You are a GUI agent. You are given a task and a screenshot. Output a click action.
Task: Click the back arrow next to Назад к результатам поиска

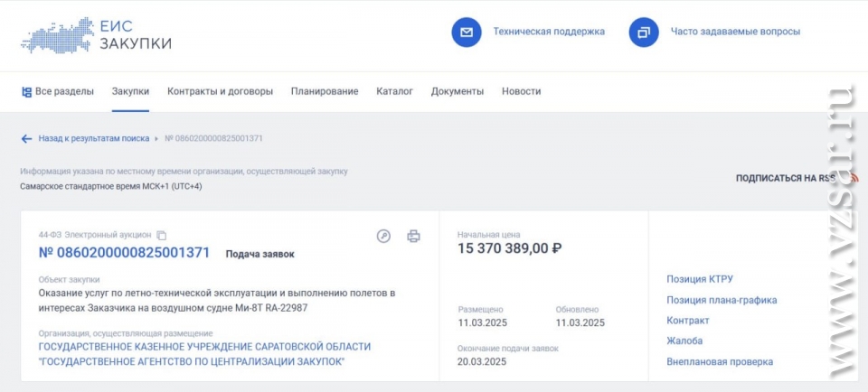pos(26,139)
